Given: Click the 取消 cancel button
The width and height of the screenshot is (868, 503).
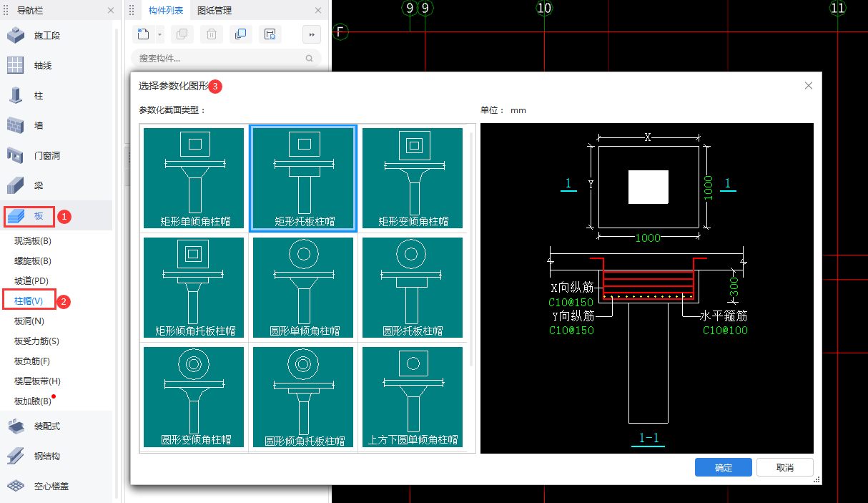Looking at the screenshot, I should point(785,467).
